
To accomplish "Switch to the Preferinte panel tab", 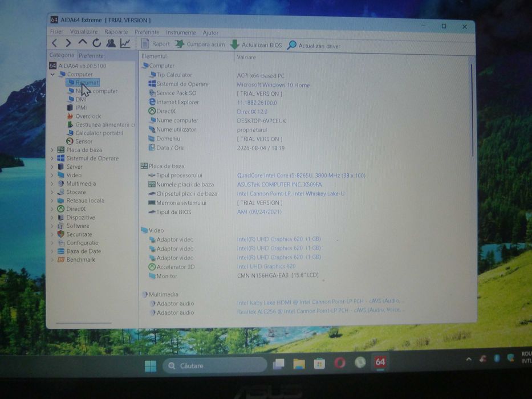I will tap(91, 56).
